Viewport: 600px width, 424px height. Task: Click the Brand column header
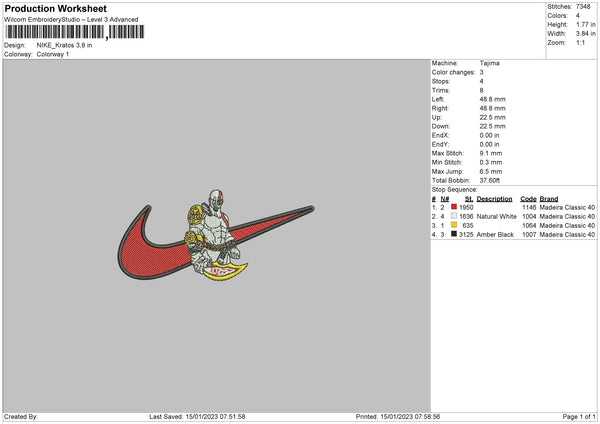[x=549, y=199]
